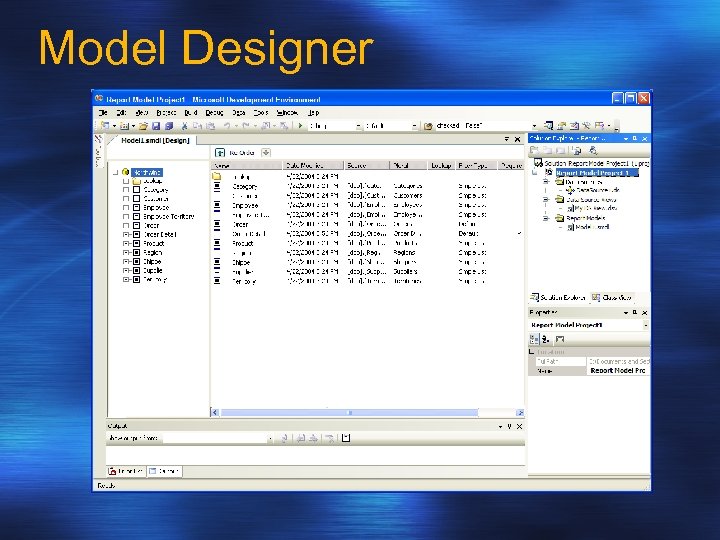Select Report Model Project1 in Solution Explorer
Screen dimensions: 720x540
[x=596, y=173]
